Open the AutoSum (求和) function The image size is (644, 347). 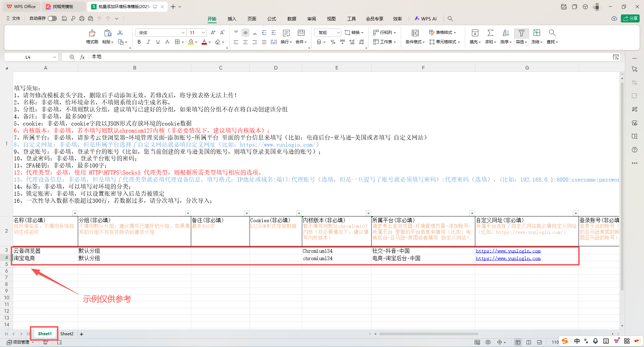coord(490,36)
